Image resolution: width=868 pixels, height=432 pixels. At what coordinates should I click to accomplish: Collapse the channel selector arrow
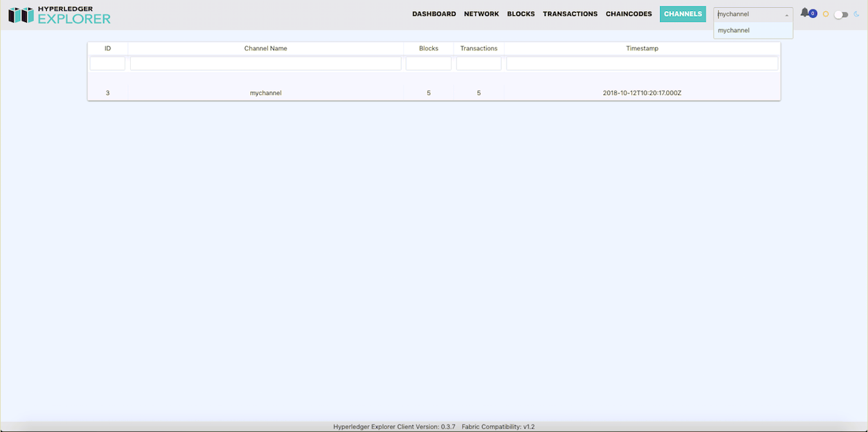[787, 14]
